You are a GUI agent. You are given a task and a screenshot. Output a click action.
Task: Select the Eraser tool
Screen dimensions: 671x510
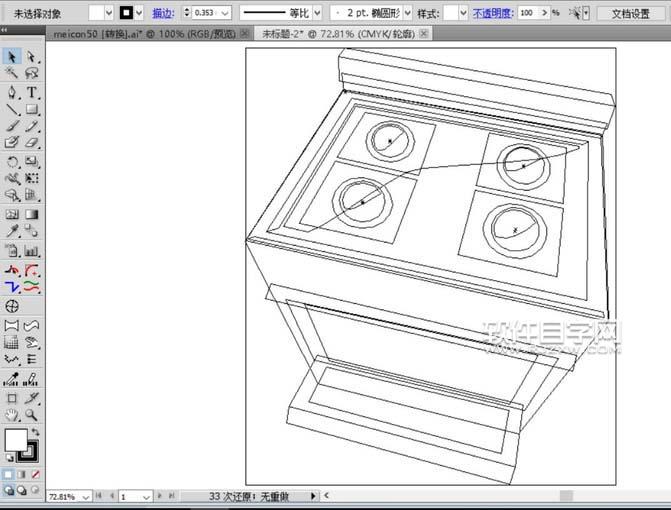(x=31, y=142)
